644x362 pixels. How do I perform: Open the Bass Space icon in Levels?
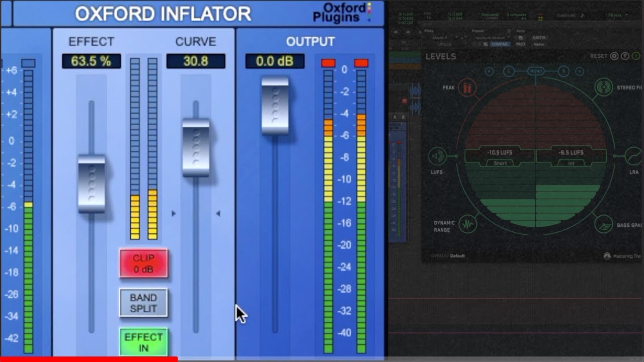[x=603, y=223]
